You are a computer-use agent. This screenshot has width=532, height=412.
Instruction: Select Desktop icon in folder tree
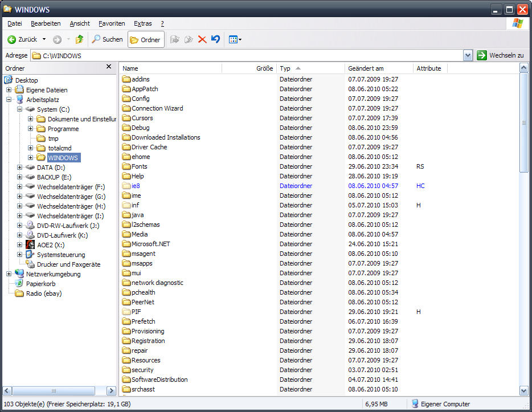click(x=8, y=80)
